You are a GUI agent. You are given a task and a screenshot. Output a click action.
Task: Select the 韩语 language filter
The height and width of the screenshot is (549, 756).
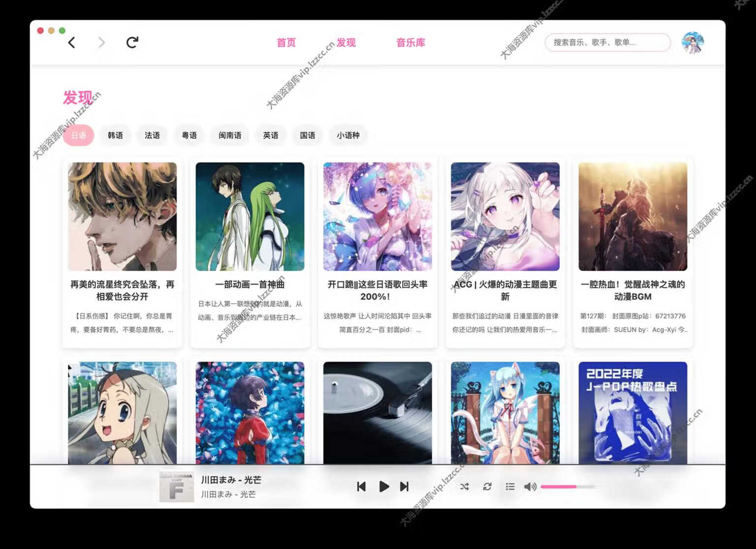point(115,135)
